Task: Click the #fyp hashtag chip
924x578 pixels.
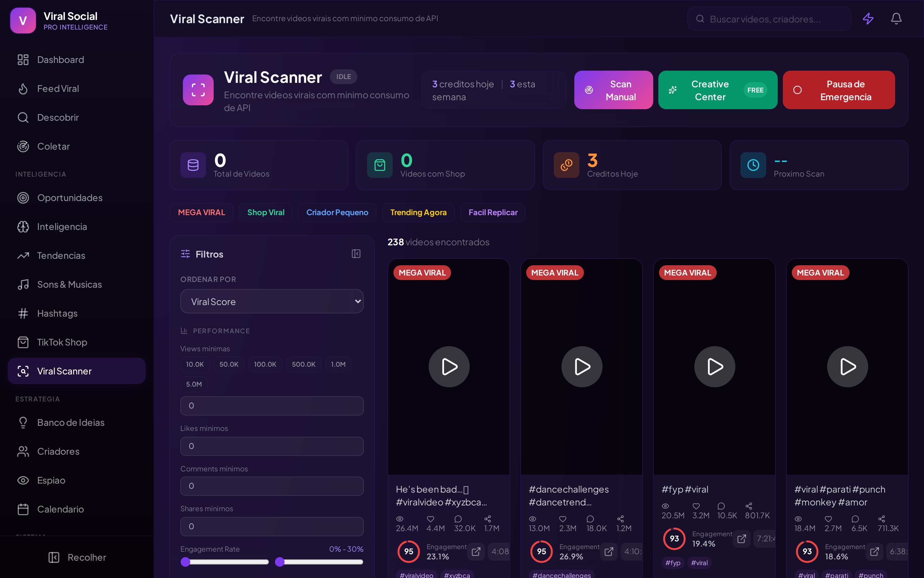Action: [x=673, y=563]
